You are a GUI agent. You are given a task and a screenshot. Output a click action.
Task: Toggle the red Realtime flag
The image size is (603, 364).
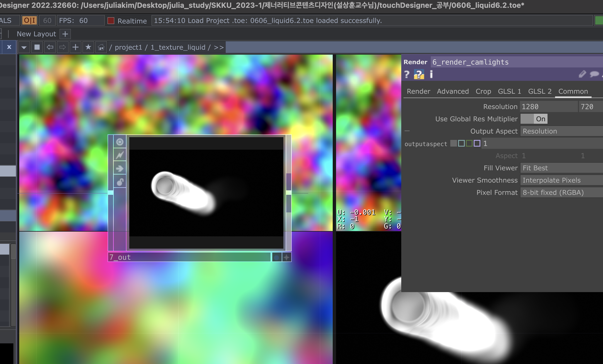111,21
